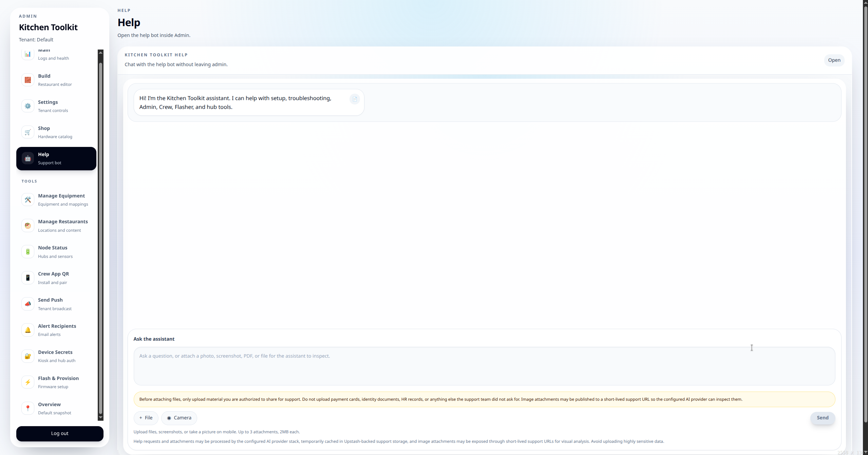
Task: Focus the Ask the assistant text box
Action: (x=484, y=366)
